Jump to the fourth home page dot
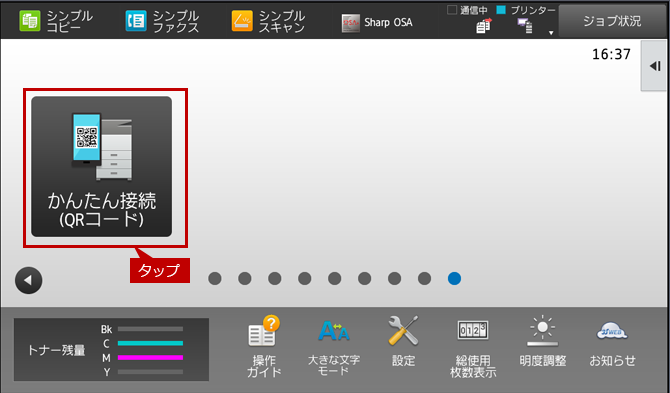Image resolution: width=670 pixels, height=393 pixels. [305, 279]
